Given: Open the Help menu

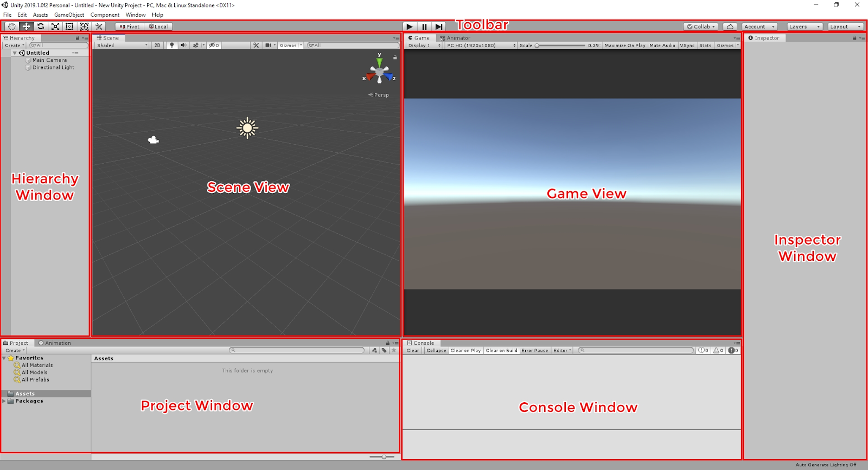Looking at the screenshot, I should tap(157, 15).
